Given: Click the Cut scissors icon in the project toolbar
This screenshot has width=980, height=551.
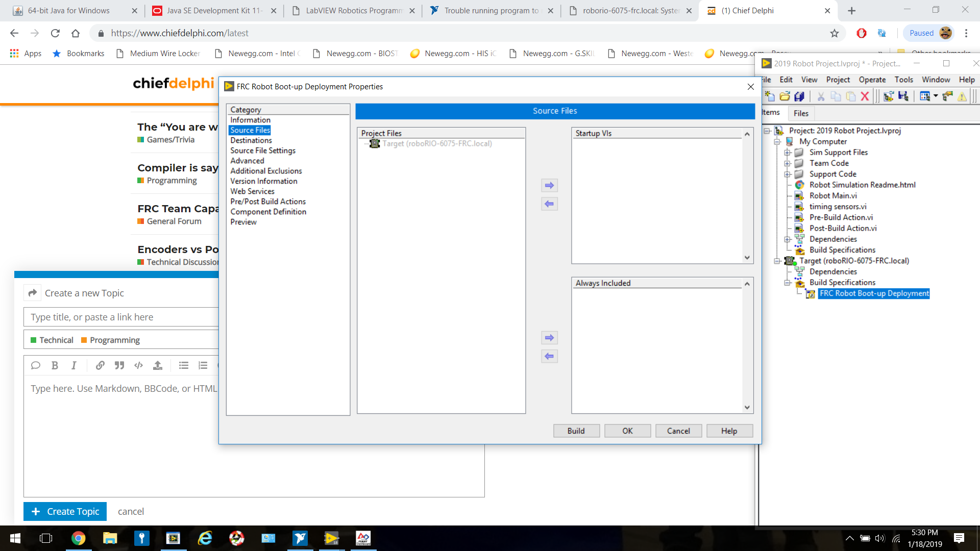Looking at the screenshot, I should point(821,96).
